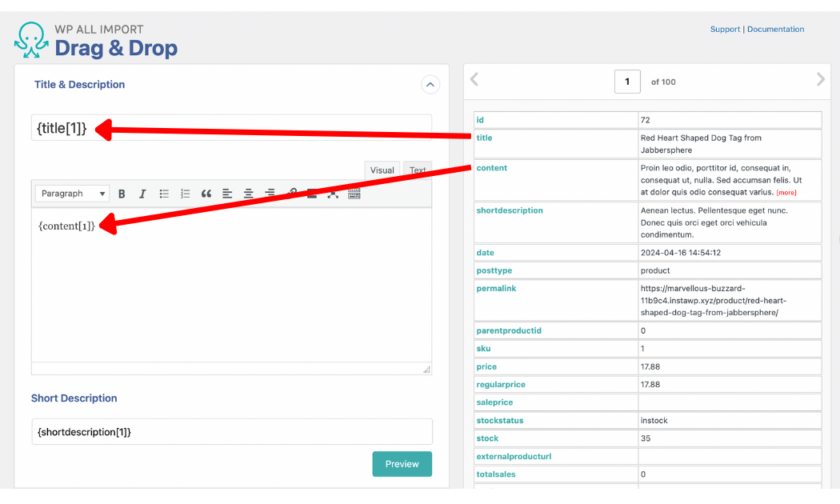Center align the description text
The image size is (840, 504).
[x=249, y=194]
